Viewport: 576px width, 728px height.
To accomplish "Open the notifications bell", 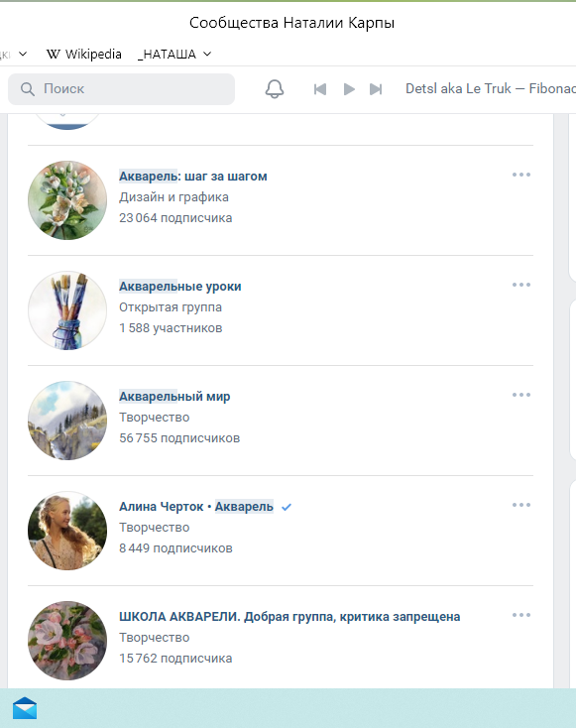I will tap(275, 88).
